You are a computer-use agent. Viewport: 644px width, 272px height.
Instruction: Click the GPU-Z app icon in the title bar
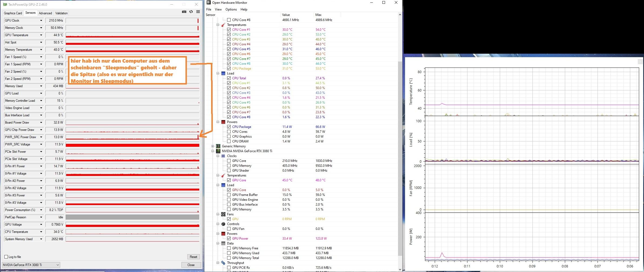click(5, 4)
